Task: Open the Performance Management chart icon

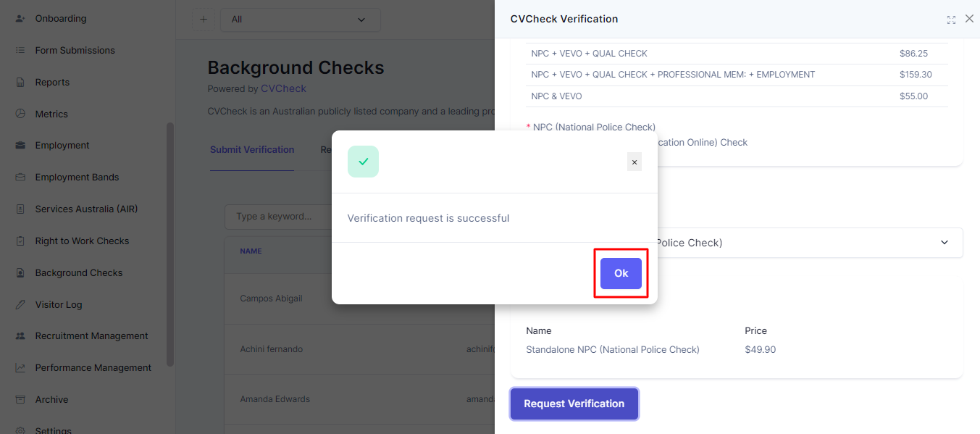Action: [20, 368]
